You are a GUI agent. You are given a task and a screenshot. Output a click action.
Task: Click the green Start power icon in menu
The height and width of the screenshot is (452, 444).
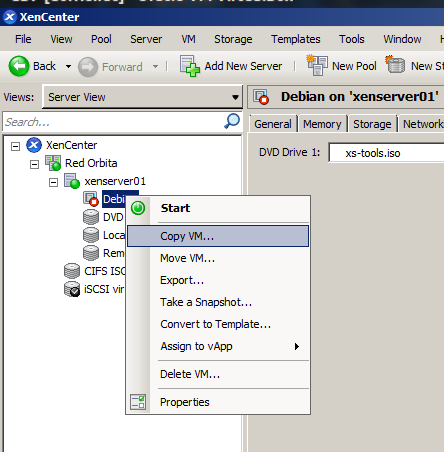pyautogui.click(x=138, y=208)
